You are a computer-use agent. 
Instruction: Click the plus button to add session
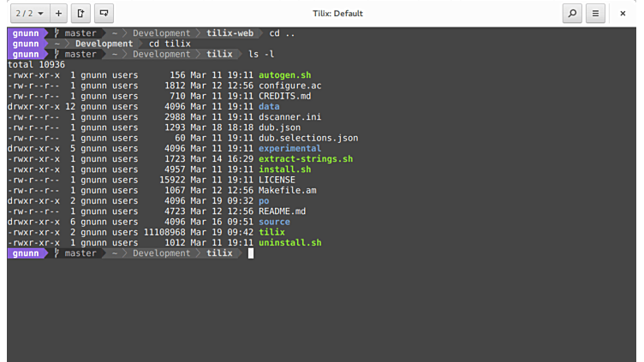pyautogui.click(x=58, y=14)
